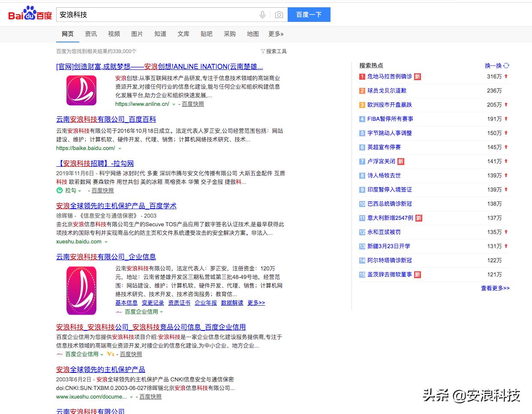Click the 百度一下 search button
The height and width of the screenshot is (414, 532).
pyautogui.click(x=310, y=14)
